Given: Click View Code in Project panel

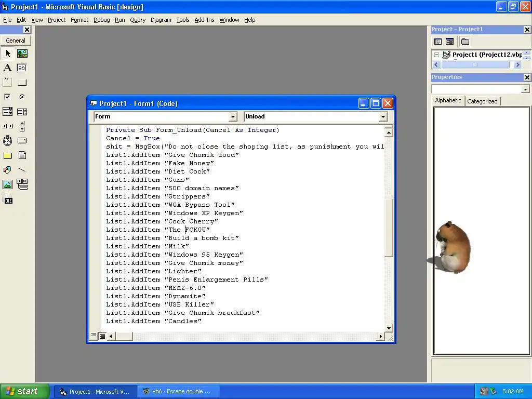Looking at the screenshot, I should [438, 42].
